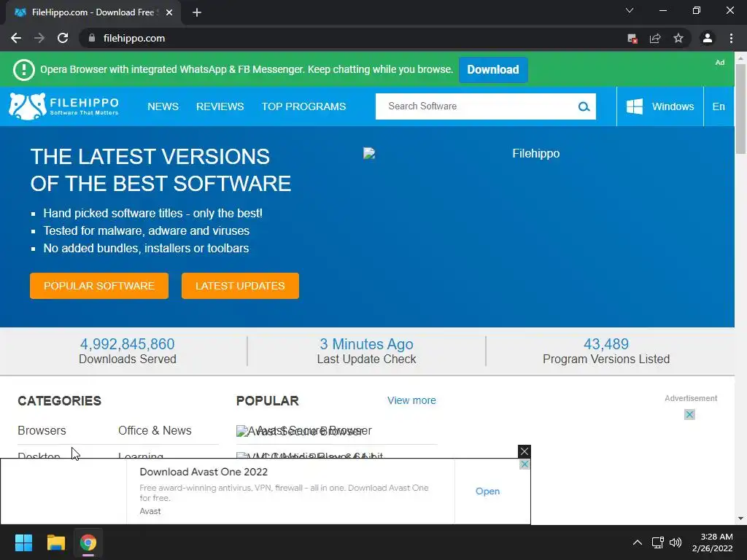Click Chrome icon in taskbar
Viewport: 747px width, 560px height.
88,542
